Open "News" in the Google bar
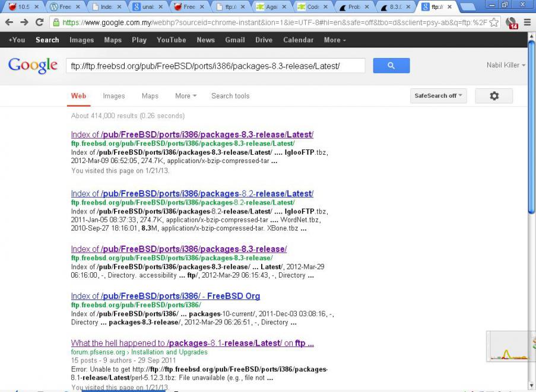 pos(205,40)
